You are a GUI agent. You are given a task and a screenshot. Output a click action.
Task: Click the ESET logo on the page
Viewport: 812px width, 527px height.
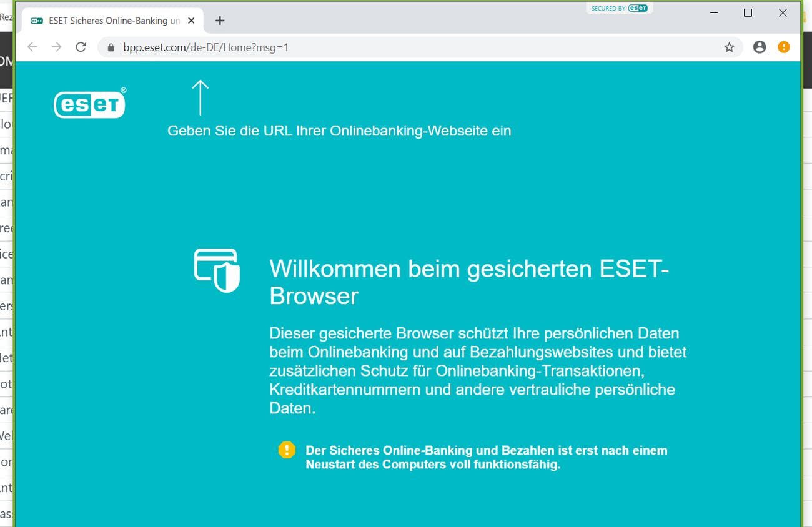tap(90, 103)
